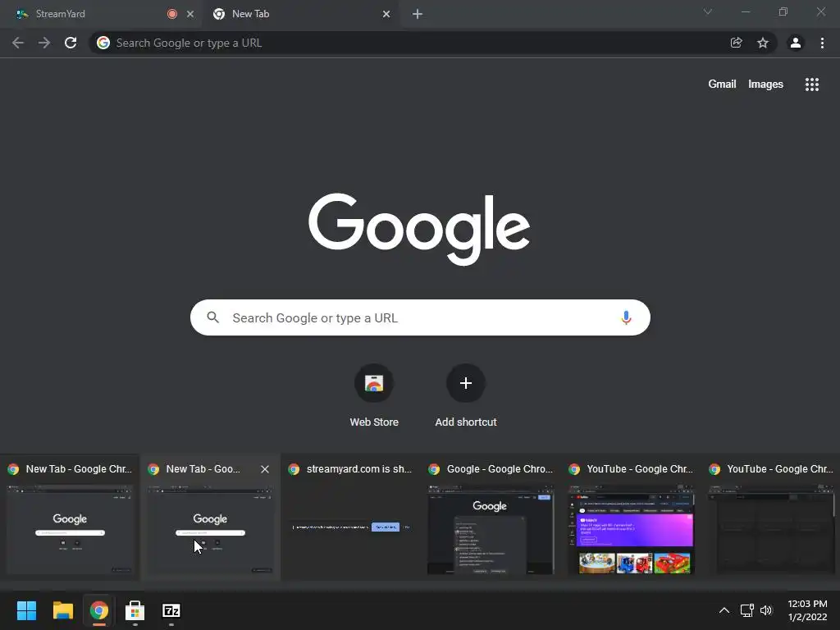Select first New Tab - Google Chrome preview

71,518
